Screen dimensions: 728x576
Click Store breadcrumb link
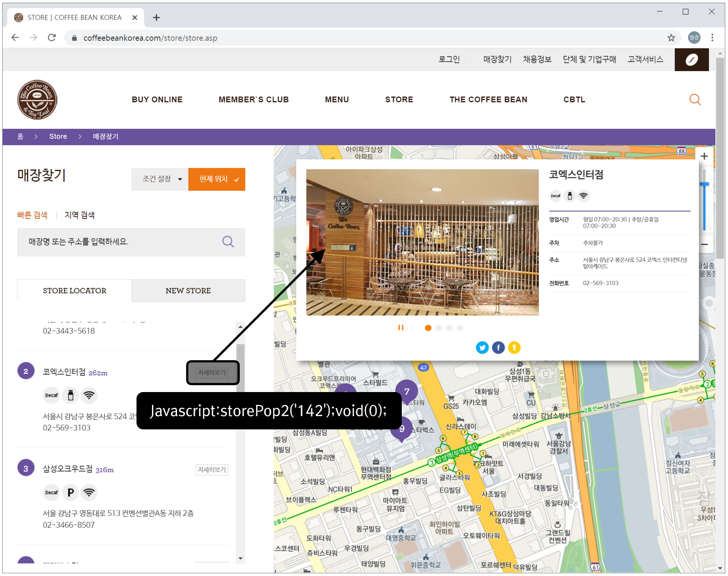click(x=58, y=136)
